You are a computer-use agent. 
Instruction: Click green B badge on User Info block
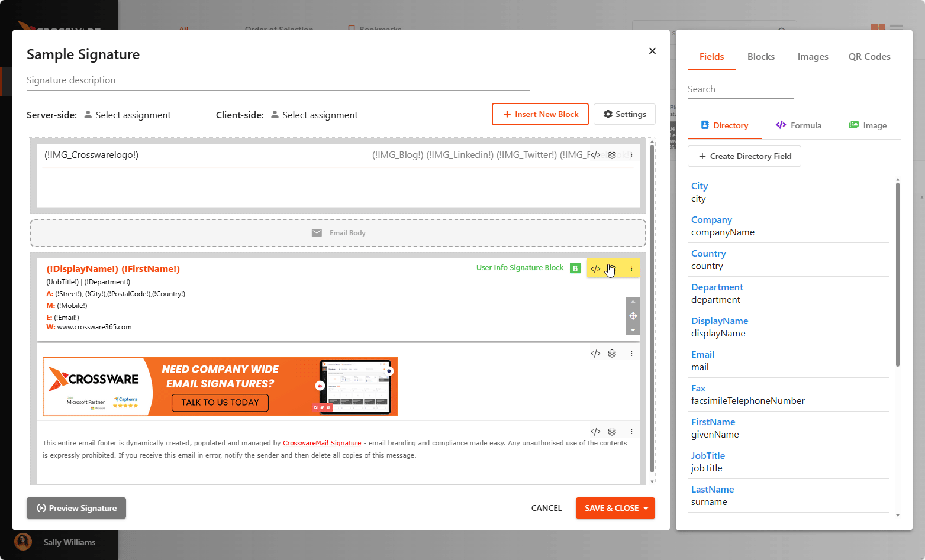575,268
